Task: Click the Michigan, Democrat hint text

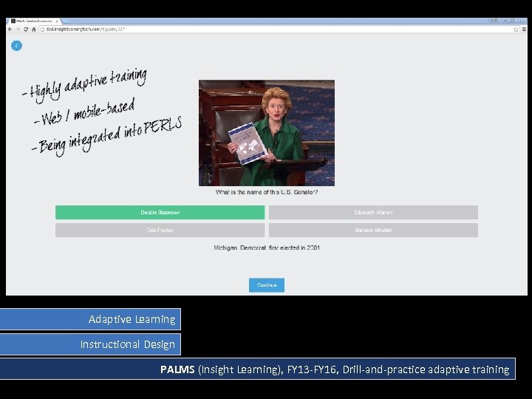Action: coord(267,248)
